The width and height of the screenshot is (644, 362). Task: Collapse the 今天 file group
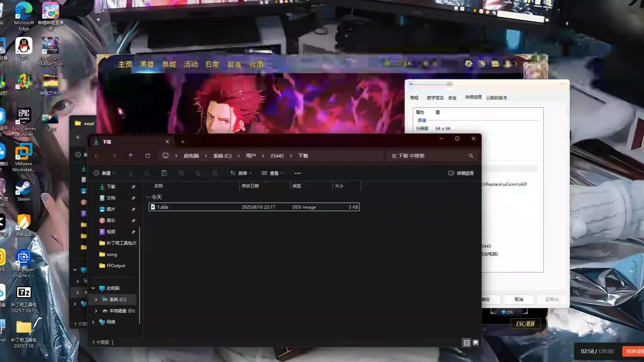tap(148, 197)
